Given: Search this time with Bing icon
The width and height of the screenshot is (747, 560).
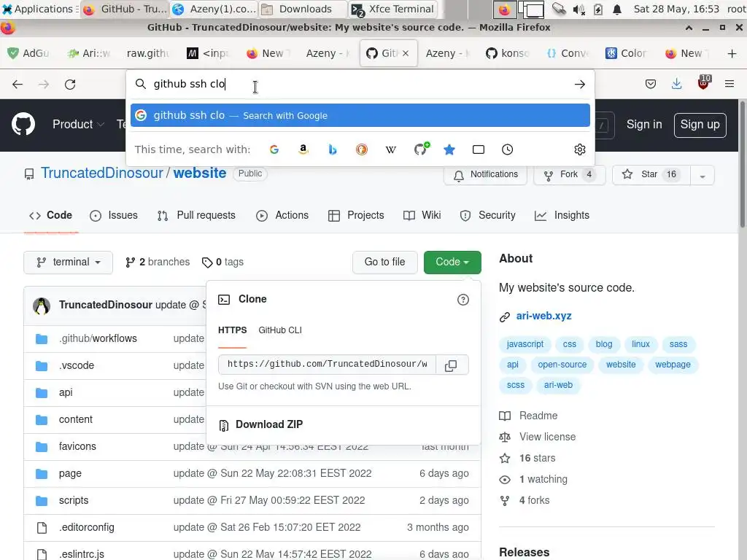Looking at the screenshot, I should (333, 149).
